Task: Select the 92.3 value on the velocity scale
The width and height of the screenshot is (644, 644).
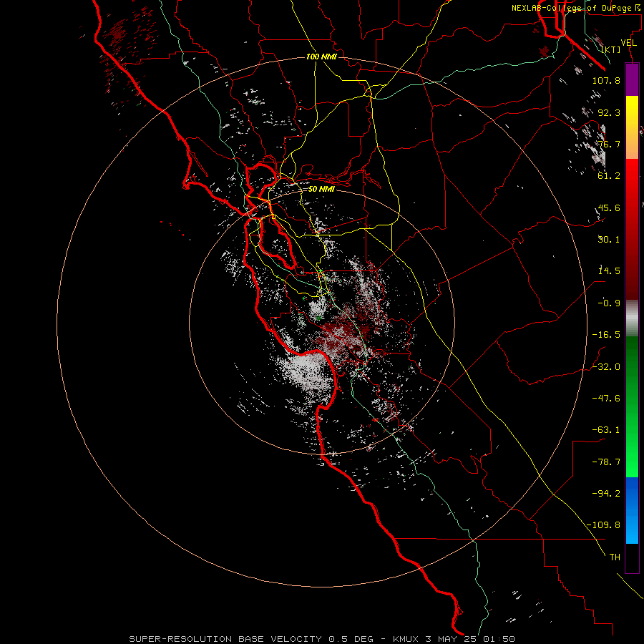Action: click(609, 112)
